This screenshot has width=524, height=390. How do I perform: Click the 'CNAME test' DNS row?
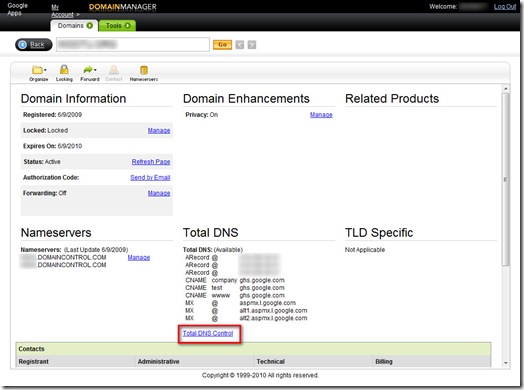(235, 288)
